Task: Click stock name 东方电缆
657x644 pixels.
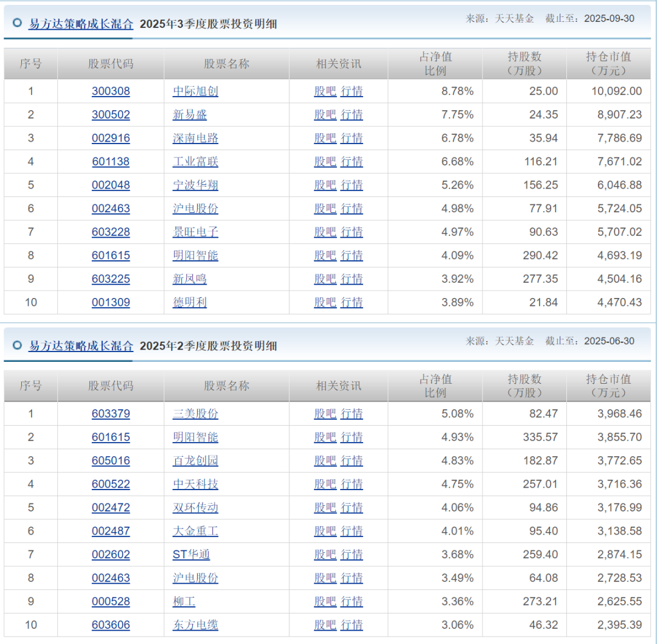Action: [195, 625]
